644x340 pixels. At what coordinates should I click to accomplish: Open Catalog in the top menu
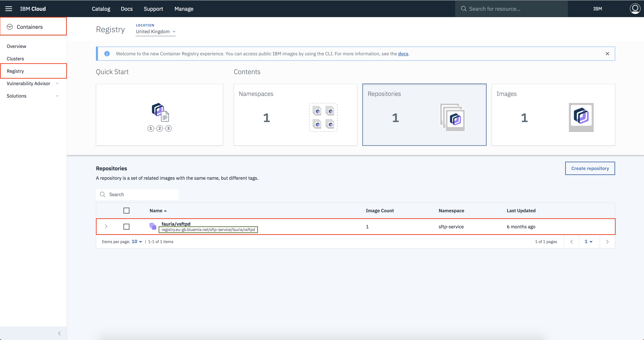(101, 9)
